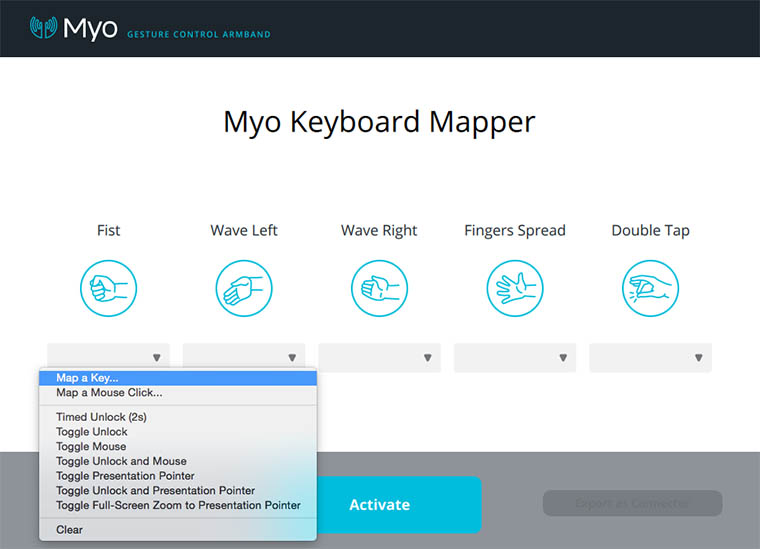Screen dimensions: 760x549
Task: Click the Wave Left label text
Action: (244, 230)
